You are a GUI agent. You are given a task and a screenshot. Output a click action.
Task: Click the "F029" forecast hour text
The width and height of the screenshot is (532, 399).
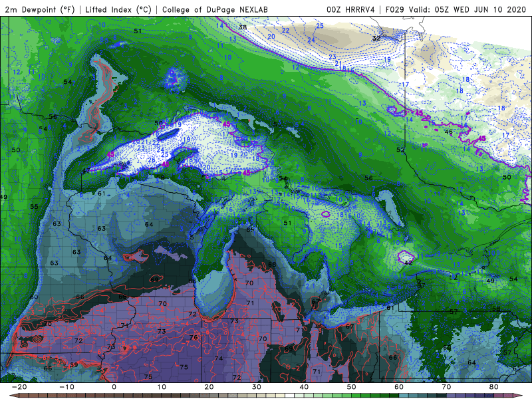click(395, 9)
